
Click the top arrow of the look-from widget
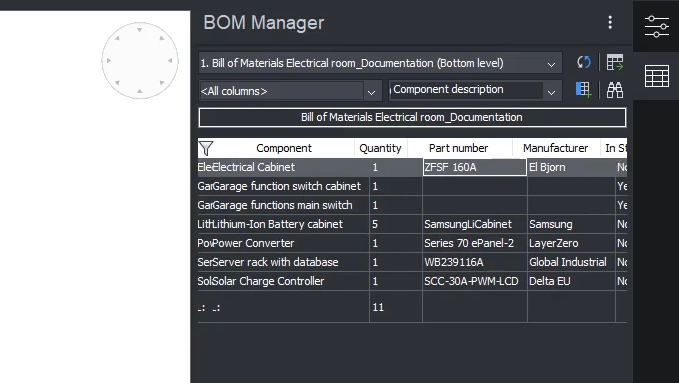[139, 30]
